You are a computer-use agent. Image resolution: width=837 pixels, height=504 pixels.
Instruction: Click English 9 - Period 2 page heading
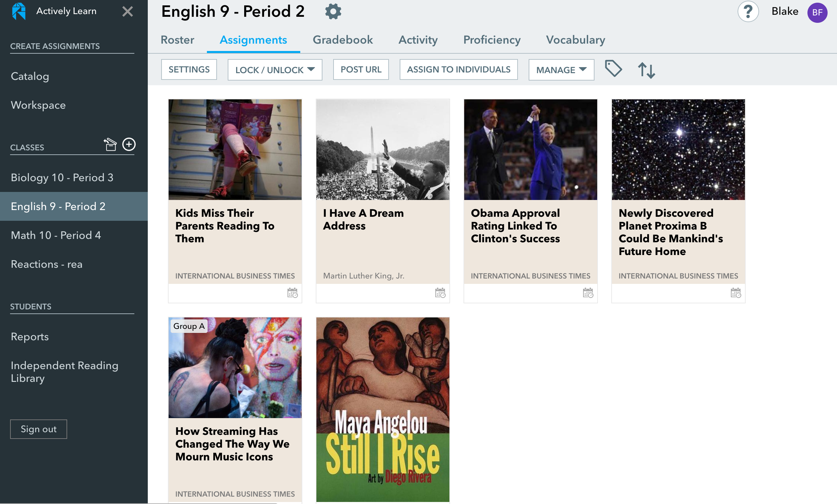coord(233,12)
